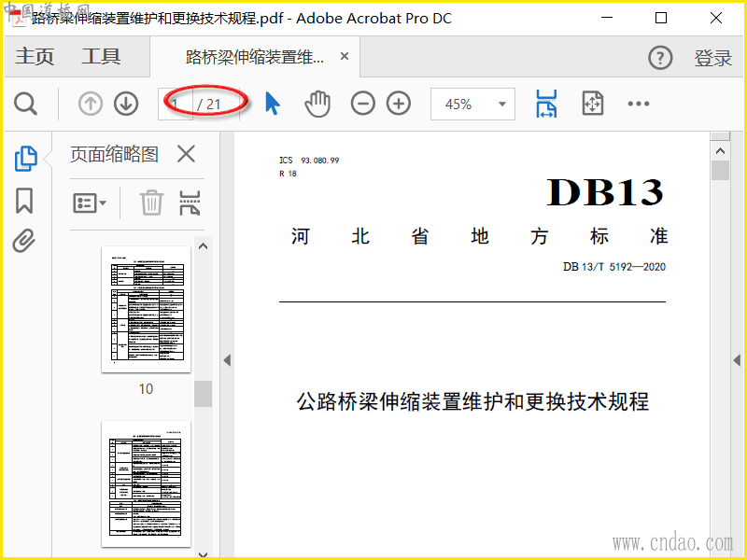Select the page 11 thumbnail below

146,483
